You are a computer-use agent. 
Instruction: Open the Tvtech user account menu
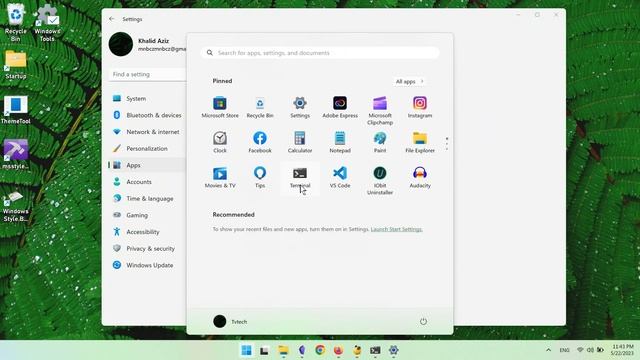[230, 321]
